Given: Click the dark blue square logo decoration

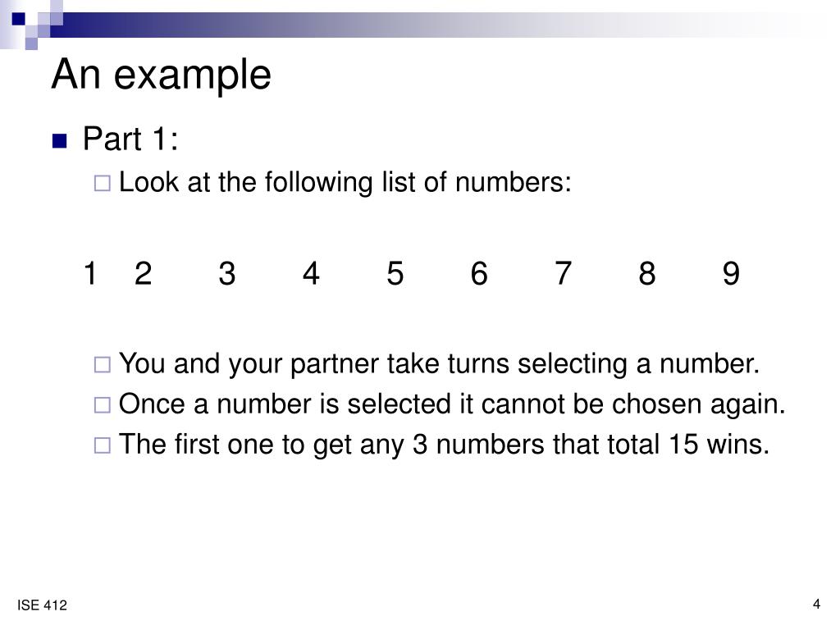Looking at the screenshot, I should coord(18,19).
